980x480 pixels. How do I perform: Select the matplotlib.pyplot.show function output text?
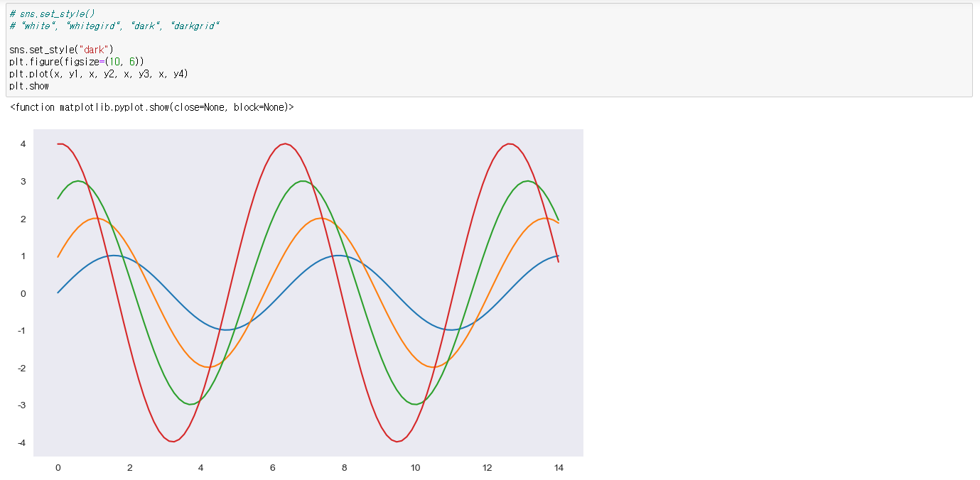152,107
